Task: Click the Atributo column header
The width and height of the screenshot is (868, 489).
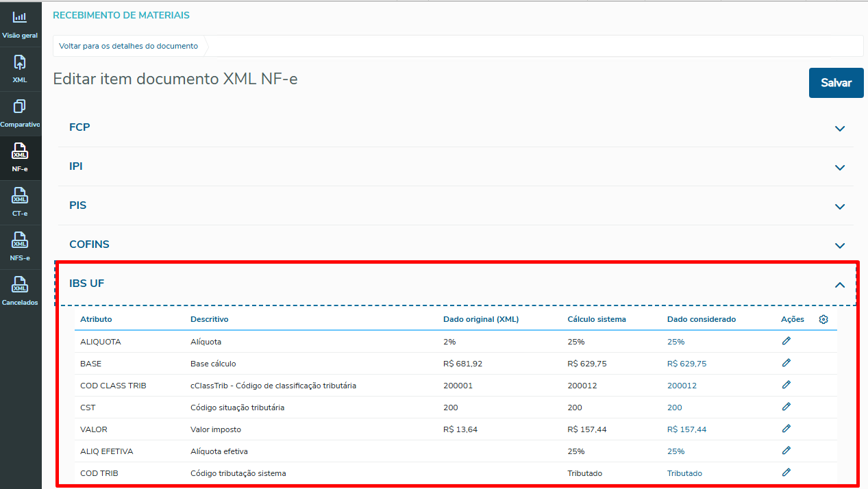Action: click(96, 319)
